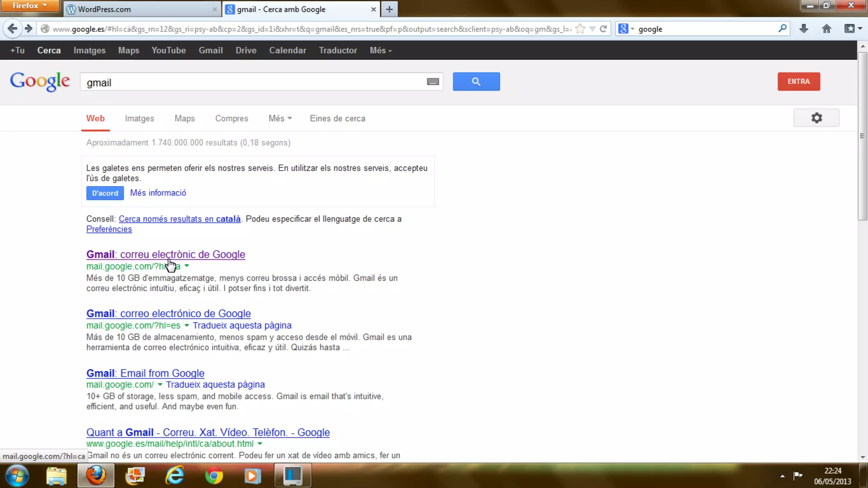Viewport: 868px width, 488px height.
Task: Click the scrollbar down arrow
Action: [862, 457]
